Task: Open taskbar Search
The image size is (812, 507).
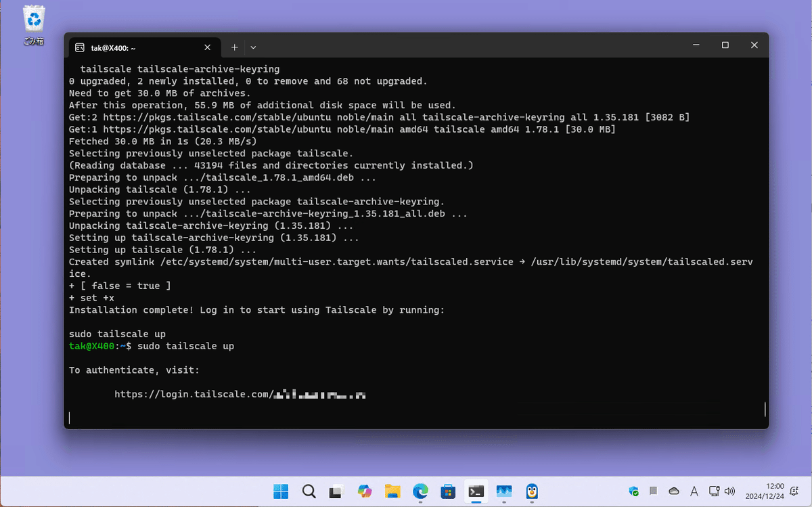Action: [309, 491]
